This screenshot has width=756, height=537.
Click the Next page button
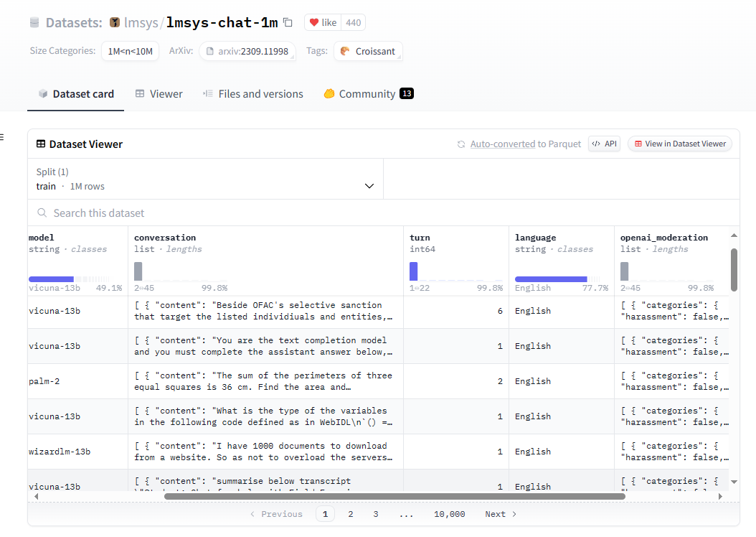(501, 514)
